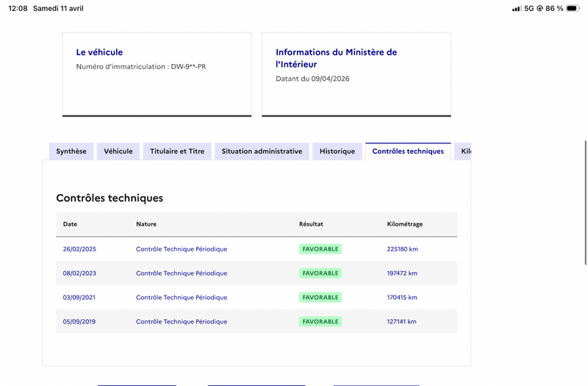Click the Date column header

[x=70, y=224]
